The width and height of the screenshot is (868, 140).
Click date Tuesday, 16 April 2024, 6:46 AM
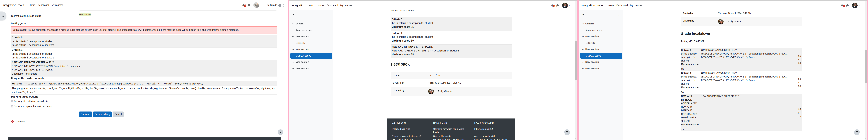click(734, 13)
